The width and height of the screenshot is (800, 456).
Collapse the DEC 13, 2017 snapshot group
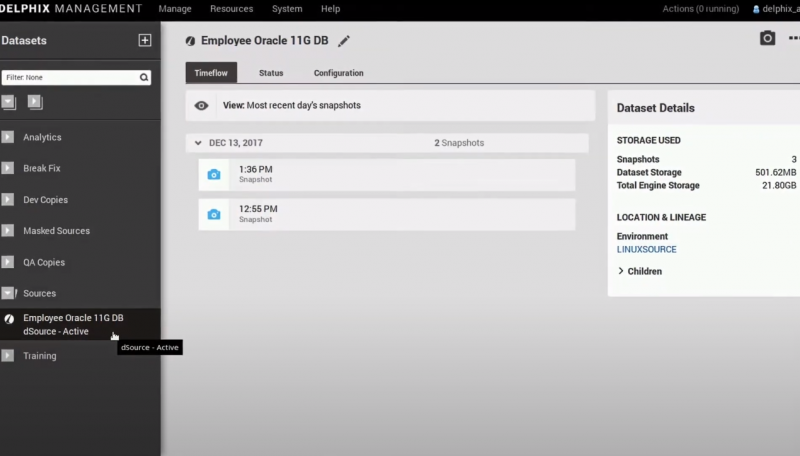pyautogui.click(x=197, y=143)
